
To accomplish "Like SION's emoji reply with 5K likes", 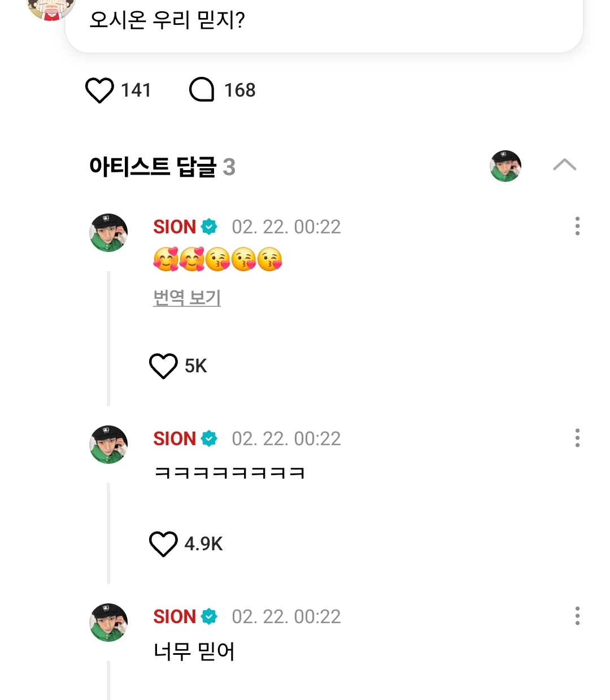I will (x=163, y=366).
